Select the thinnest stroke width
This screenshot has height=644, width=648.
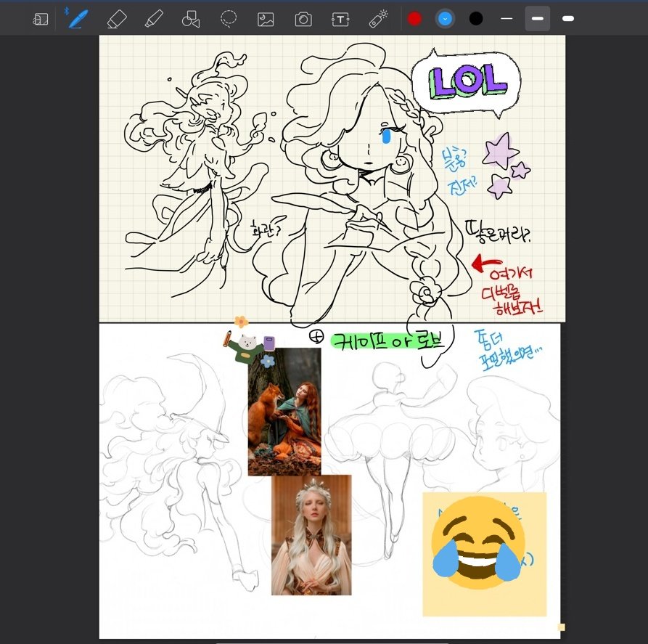click(x=506, y=19)
